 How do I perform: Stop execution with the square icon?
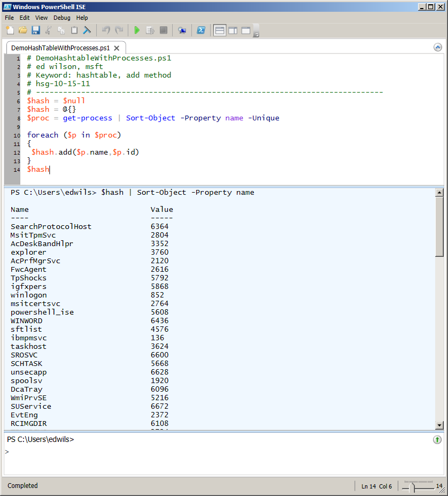pos(164,30)
